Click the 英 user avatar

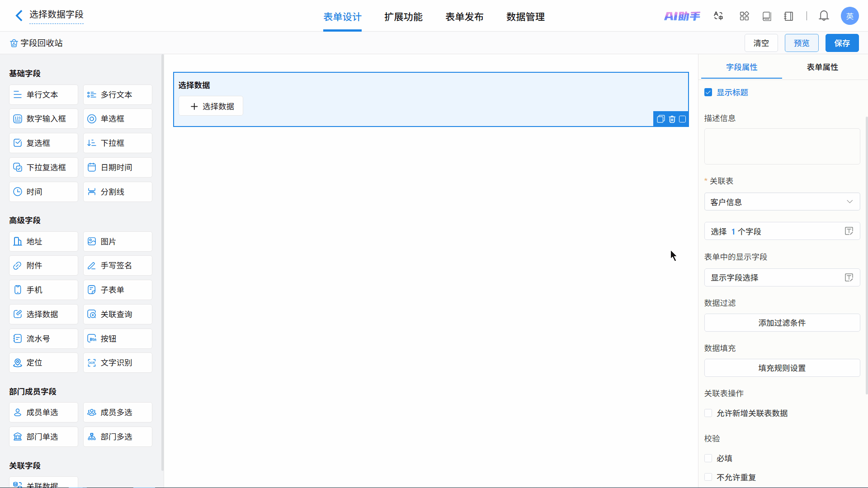coord(849,16)
